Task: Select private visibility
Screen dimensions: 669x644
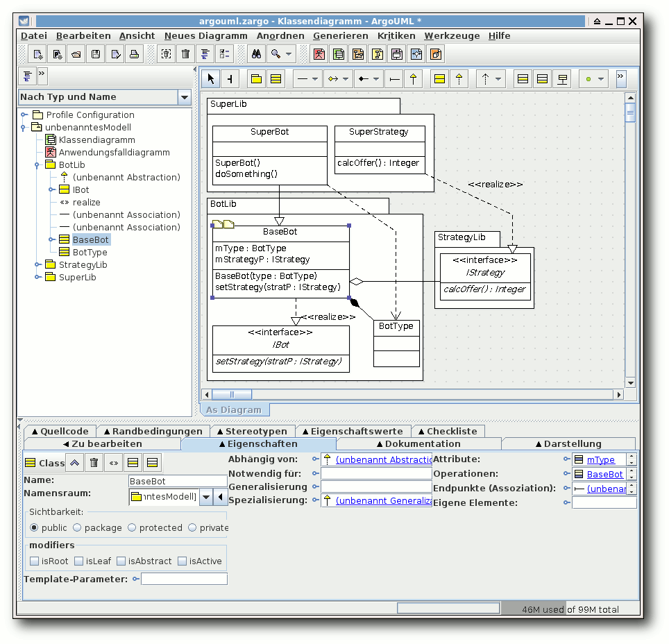Action: coord(192,528)
